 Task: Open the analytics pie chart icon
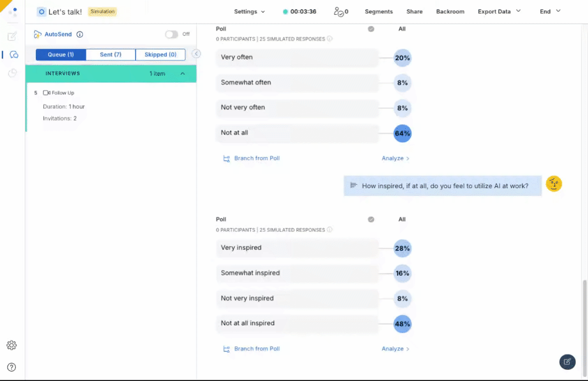[12, 73]
